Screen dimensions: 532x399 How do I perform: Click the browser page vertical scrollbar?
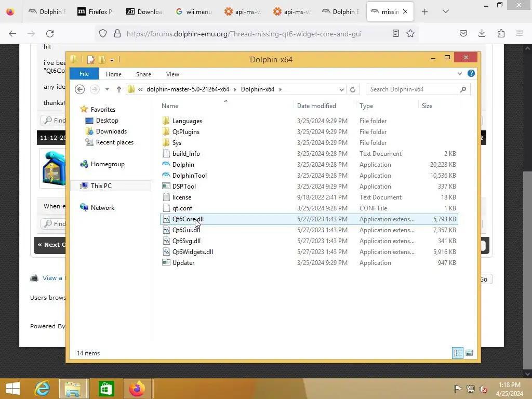coord(527,270)
